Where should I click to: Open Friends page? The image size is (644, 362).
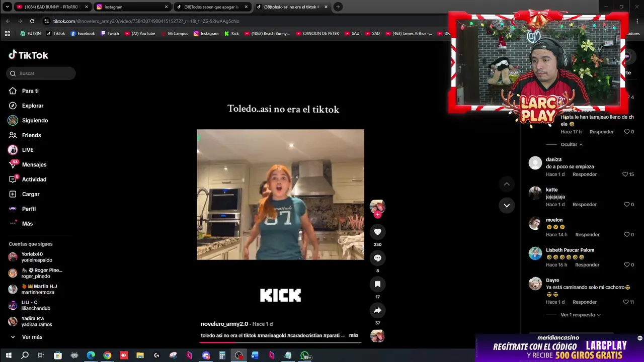tap(25, 135)
